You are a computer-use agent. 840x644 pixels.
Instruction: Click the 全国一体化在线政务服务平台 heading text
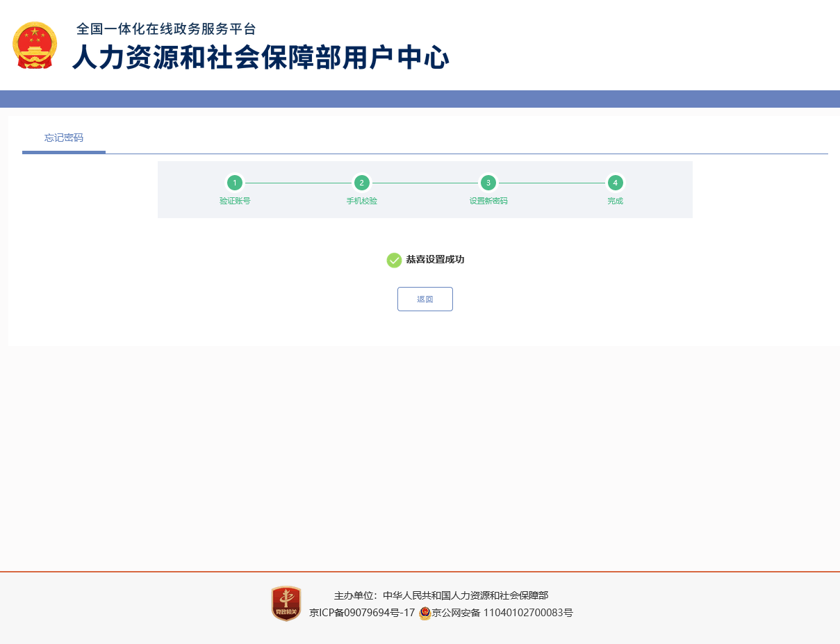pos(166,29)
